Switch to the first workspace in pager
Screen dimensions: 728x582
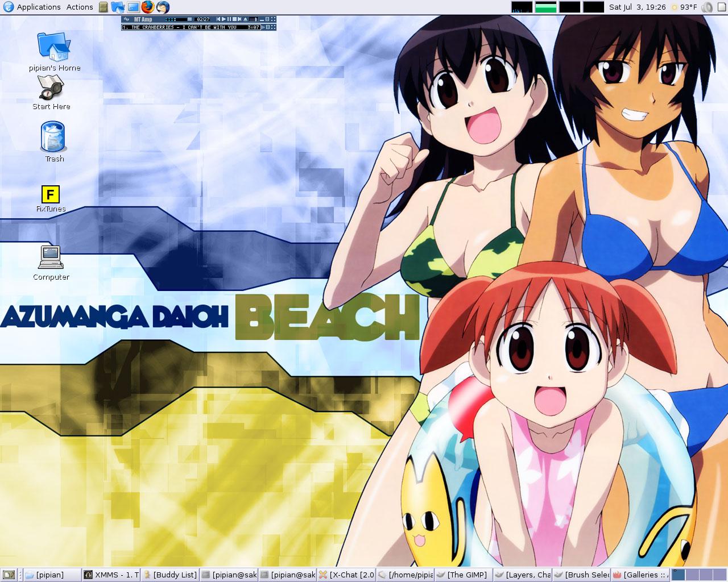tap(679, 575)
